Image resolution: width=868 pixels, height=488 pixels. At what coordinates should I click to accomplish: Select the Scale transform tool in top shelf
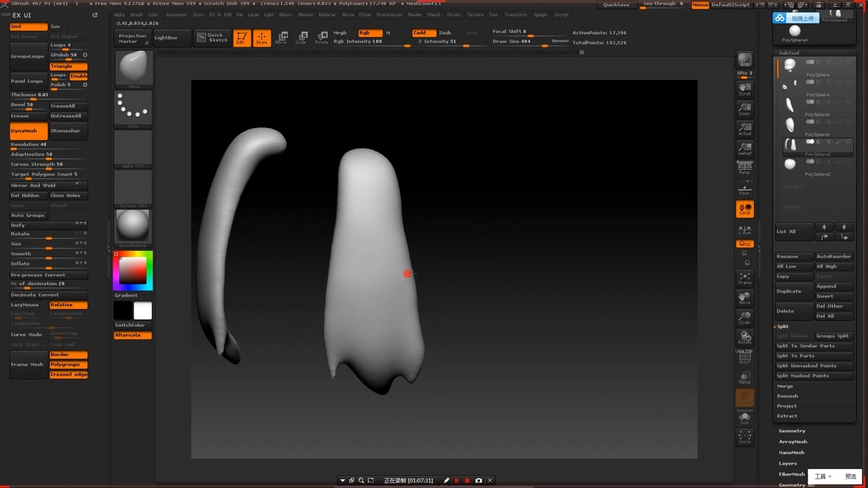pyautogui.click(x=301, y=38)
